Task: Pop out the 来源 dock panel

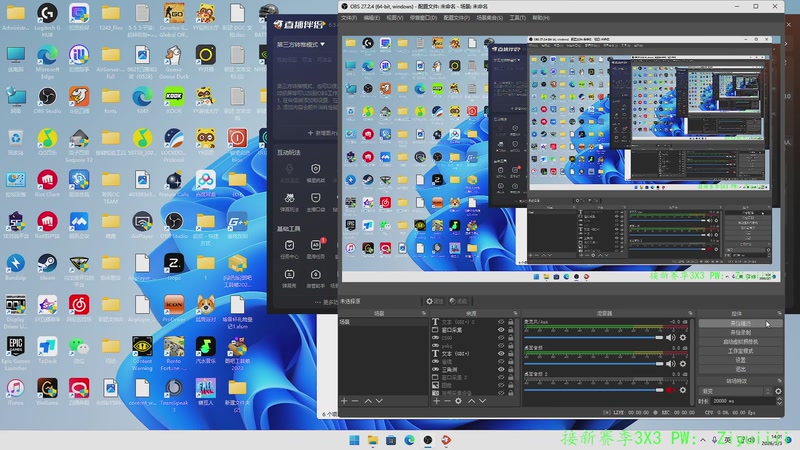Action: 515,313
